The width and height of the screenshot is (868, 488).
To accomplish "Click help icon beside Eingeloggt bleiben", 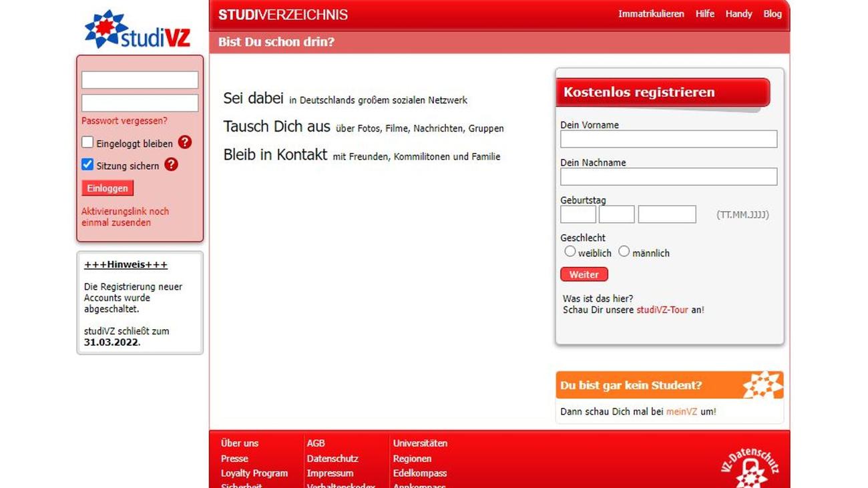I will click(x=185, y=142).
